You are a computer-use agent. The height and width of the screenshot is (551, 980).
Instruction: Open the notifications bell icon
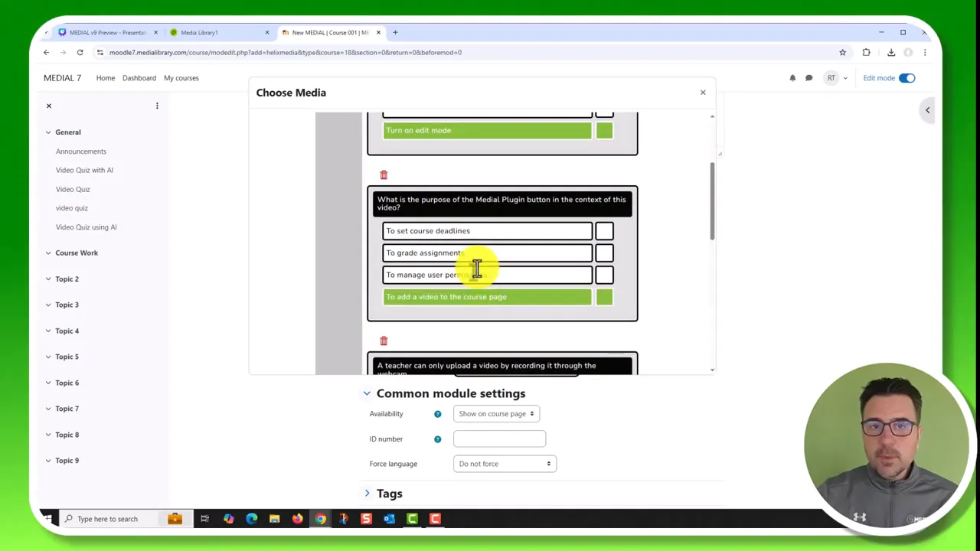pos(792,78)
